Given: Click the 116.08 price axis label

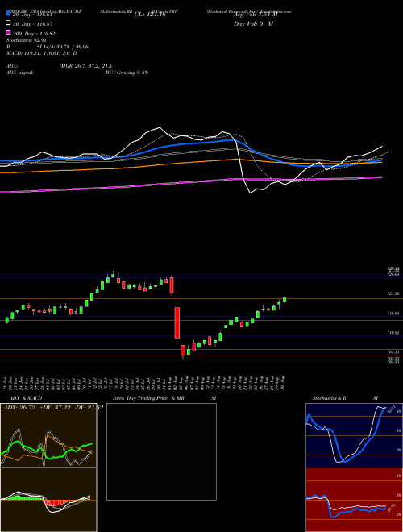Looking at the screenshot, I should click(393, 314).
